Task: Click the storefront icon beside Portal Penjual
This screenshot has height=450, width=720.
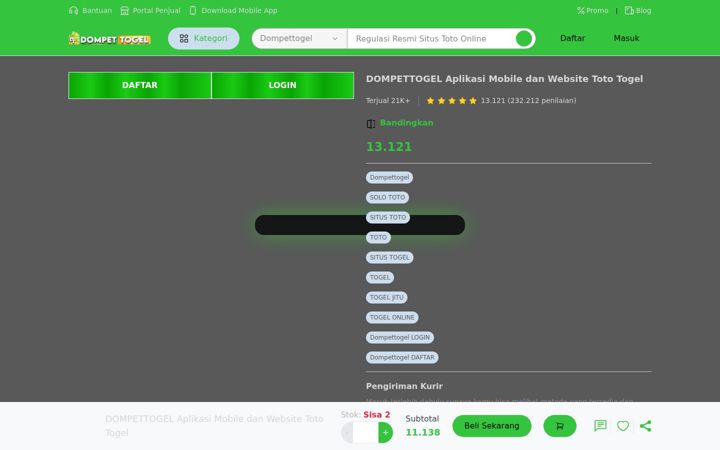Action: point(124,11)
